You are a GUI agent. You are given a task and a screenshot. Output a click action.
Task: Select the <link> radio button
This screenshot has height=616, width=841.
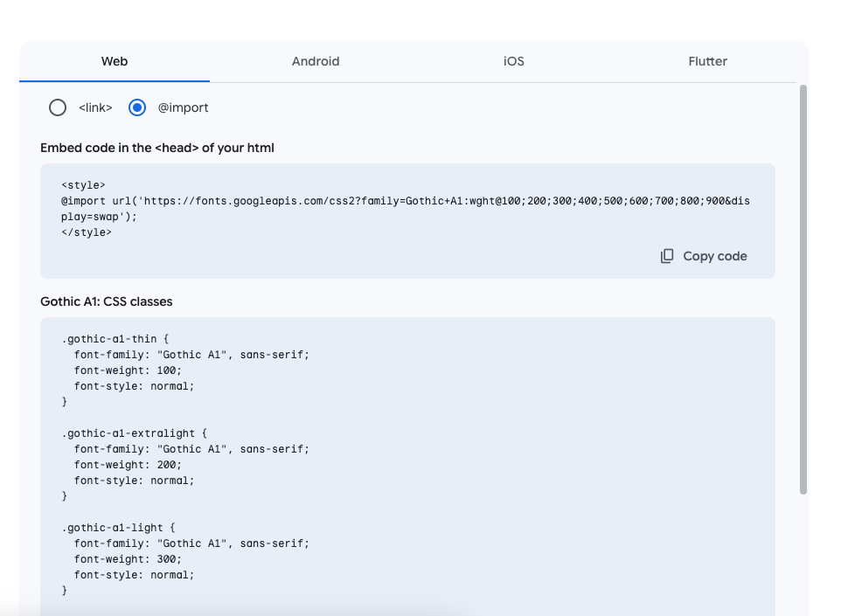[x=58, y=107]
